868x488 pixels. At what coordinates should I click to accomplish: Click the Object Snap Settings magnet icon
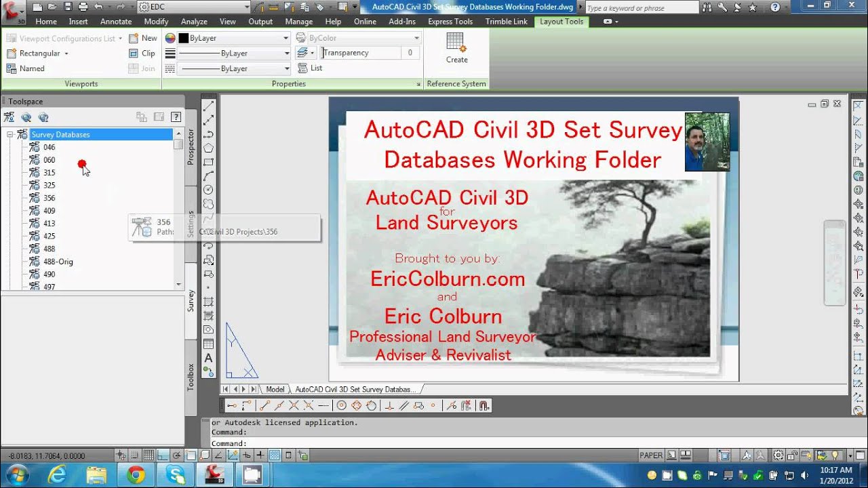[484, 406]
